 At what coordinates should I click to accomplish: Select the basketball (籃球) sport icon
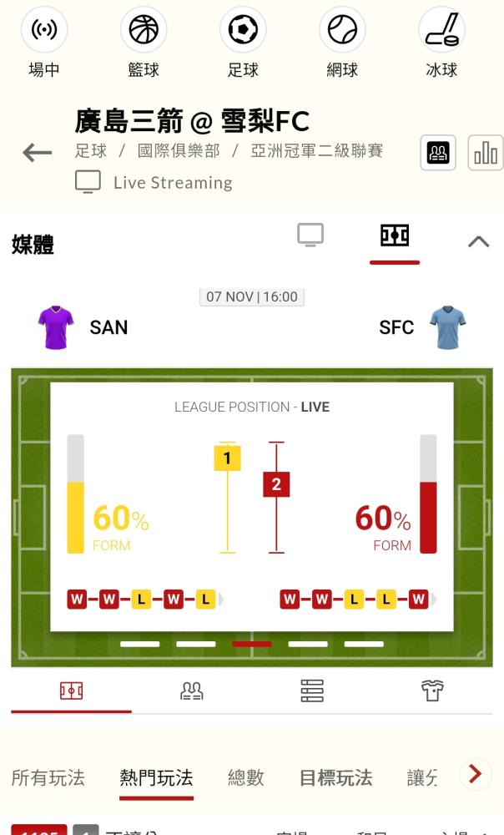click(144, 30)
